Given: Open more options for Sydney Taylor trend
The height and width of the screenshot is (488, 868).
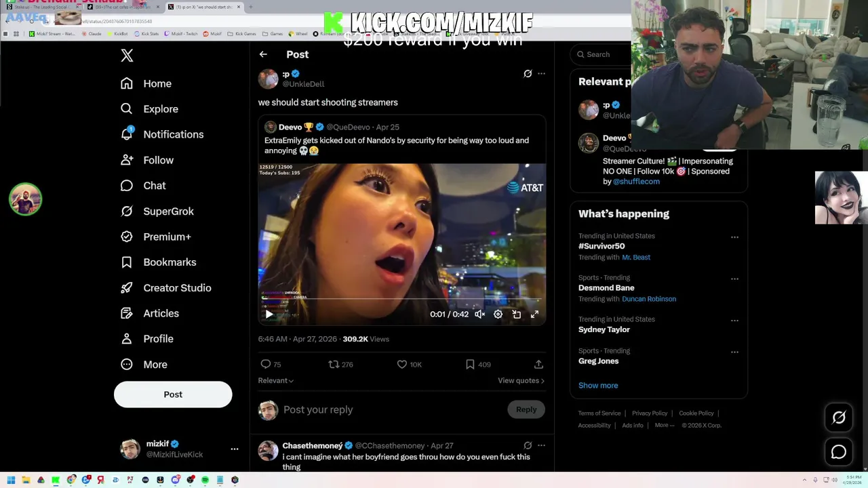Looking at the screenshot, I should pyautogui.click(x=734, y=321).
